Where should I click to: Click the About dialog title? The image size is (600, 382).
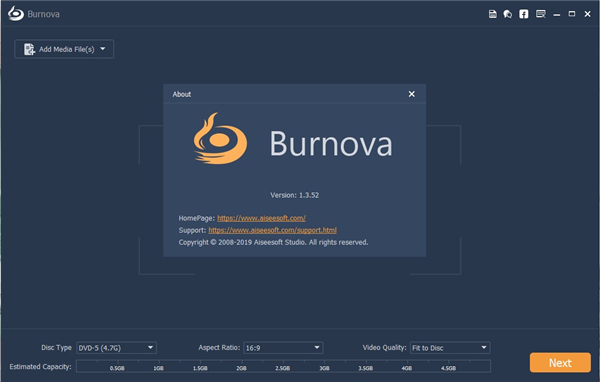pos(182,94)
